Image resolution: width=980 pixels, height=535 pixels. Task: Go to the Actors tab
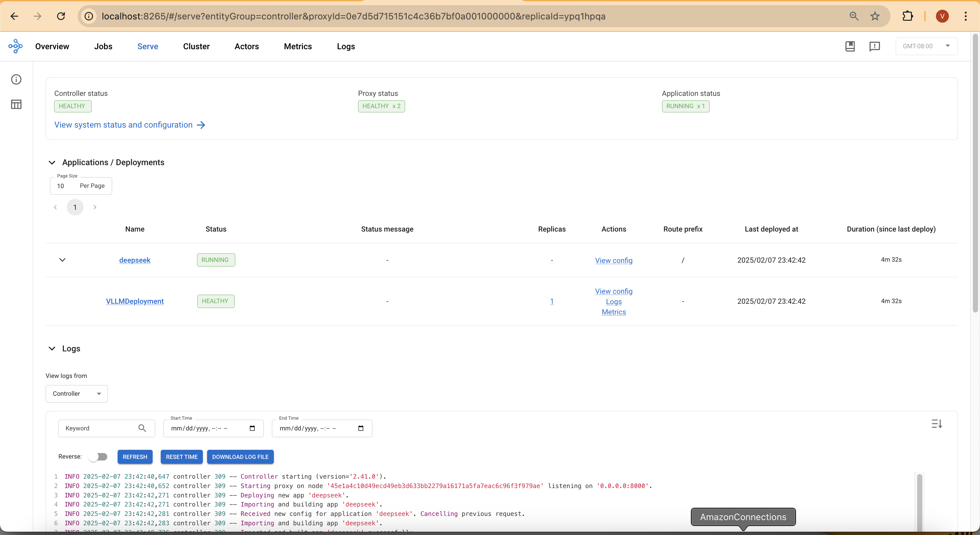click(x=247, y=46)
